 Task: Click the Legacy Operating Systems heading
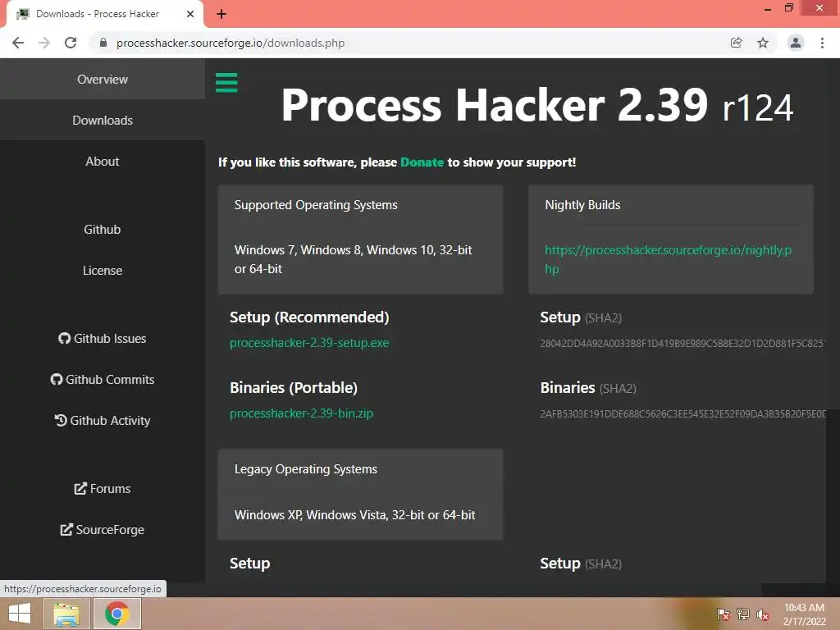point(306,469)
